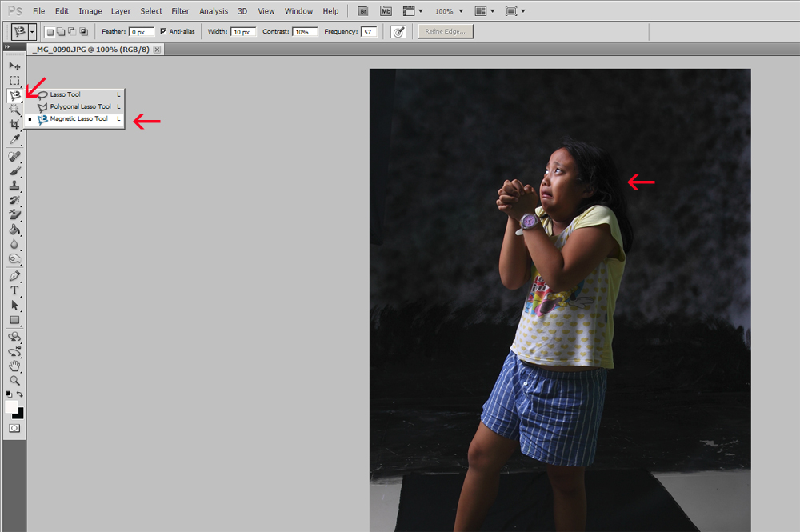The image size is (800, 532).
Task: Toggle Quick Mask mode at toolbar bottom
Action: point(14,429)
